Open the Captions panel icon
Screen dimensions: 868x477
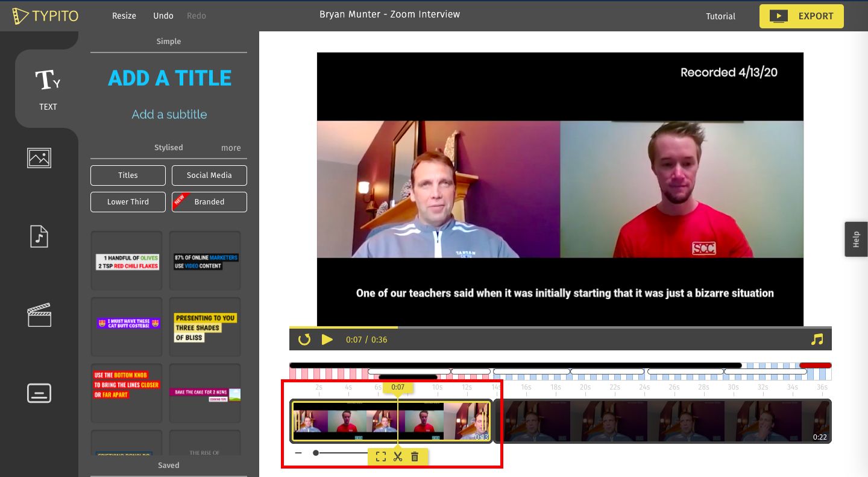coord(39,393)
